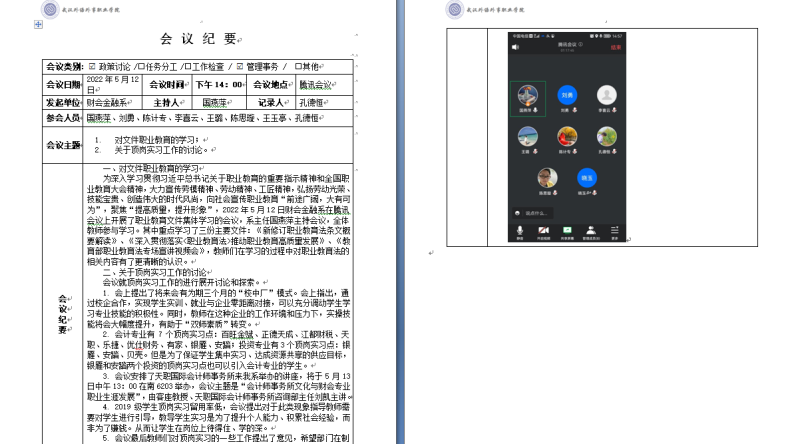Viewport: 800px width, 444px height.
Task: Click the share screen icon in meeting toolbar
Action: 567,232
